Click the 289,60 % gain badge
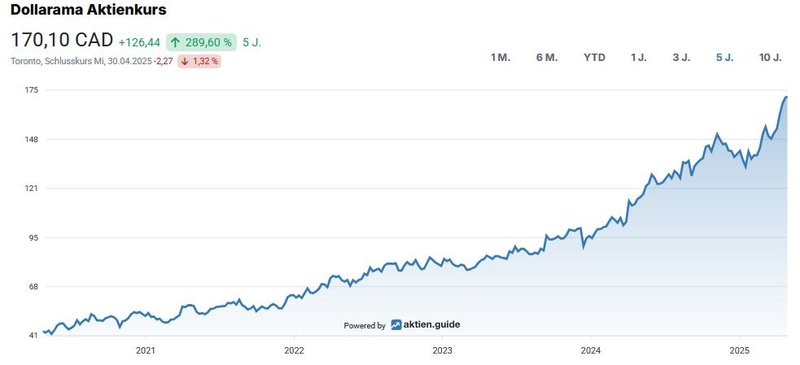This screenshot has width=800, height=365. 202,42
